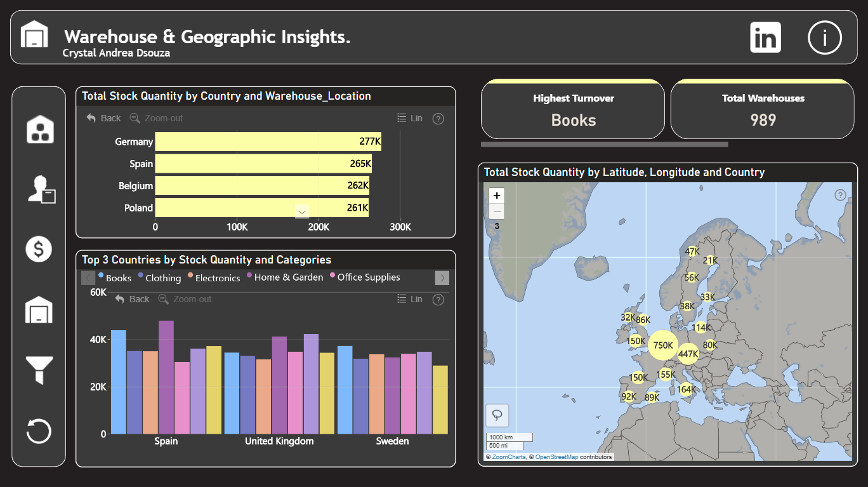
Task: Open the inventory boxes icon at sidebar top
Action: [x=40, y=129]
